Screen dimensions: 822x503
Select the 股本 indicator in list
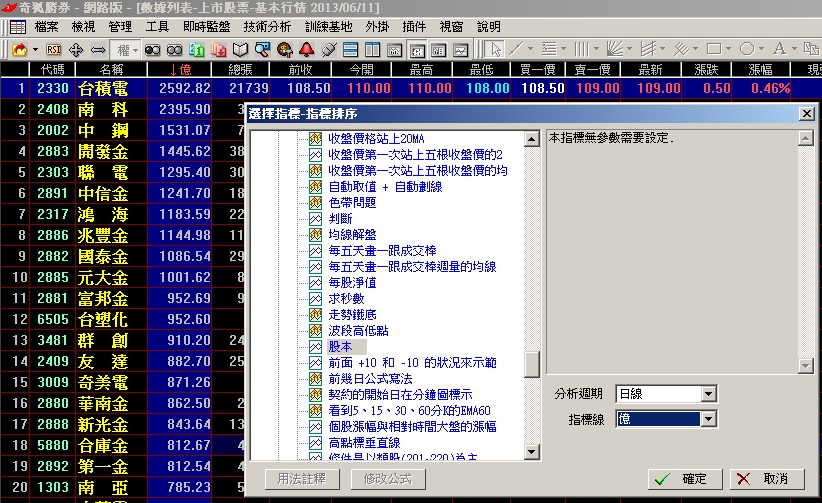pyautogui.click(x=340, y=347)
